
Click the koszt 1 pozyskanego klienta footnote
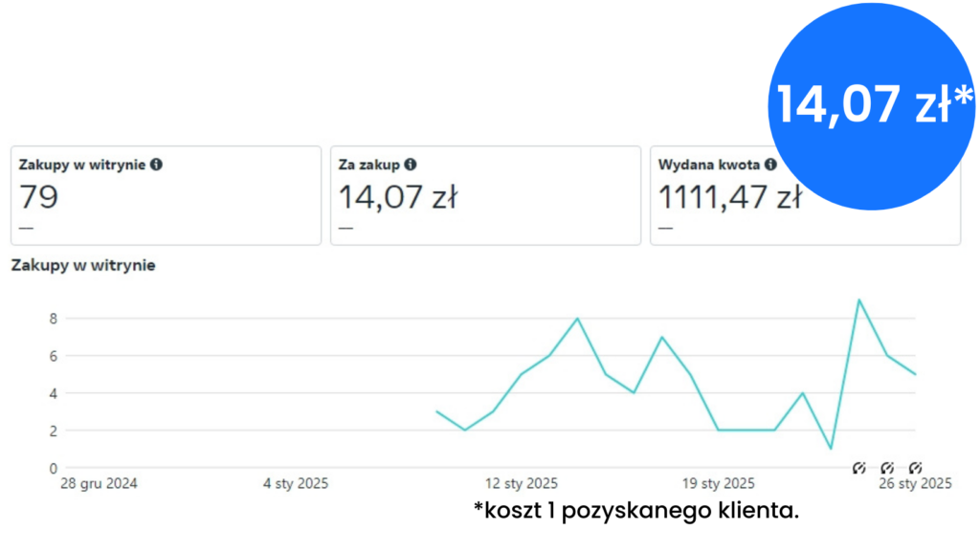635,512
